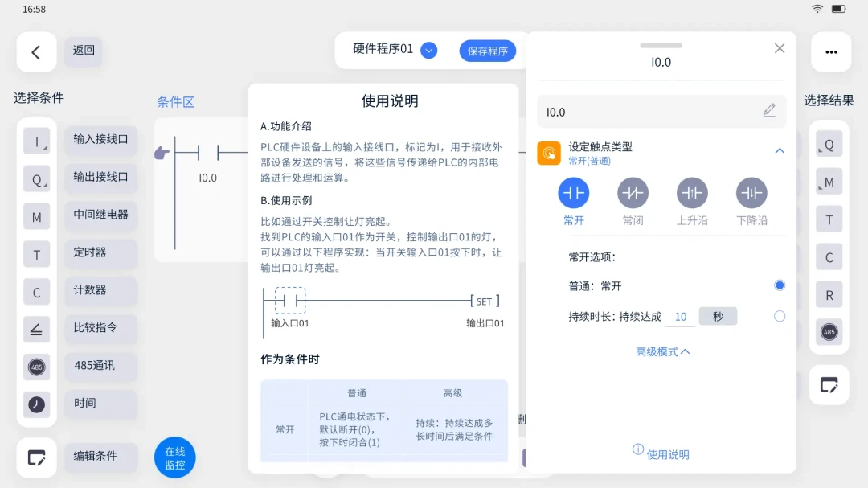Choose 输入接线口 label
The width and height of the screenshot is (868, 488).
100,139
